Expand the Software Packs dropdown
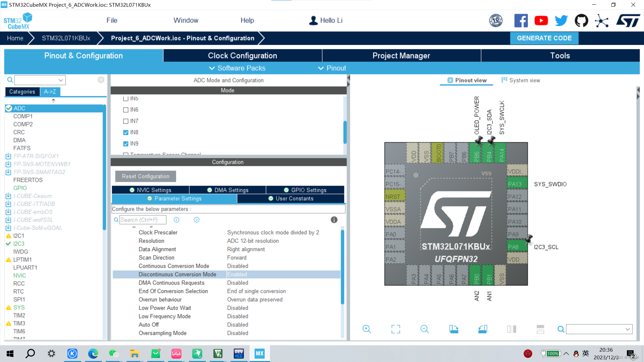 pos(237,68)
